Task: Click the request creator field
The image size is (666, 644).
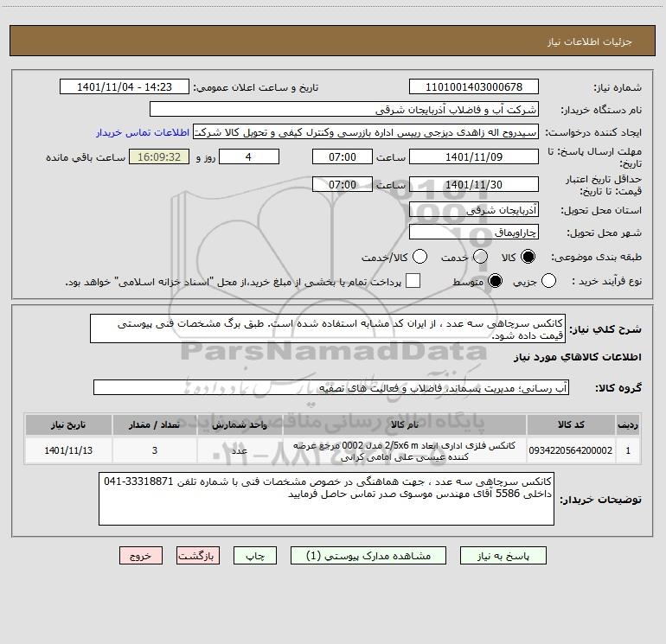Action: click(366, 132)
